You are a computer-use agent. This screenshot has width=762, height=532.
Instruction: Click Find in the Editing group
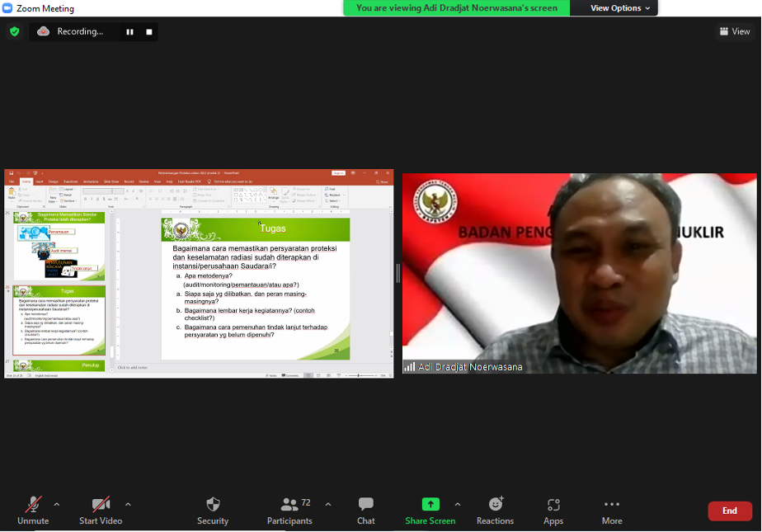coord(330,189)
